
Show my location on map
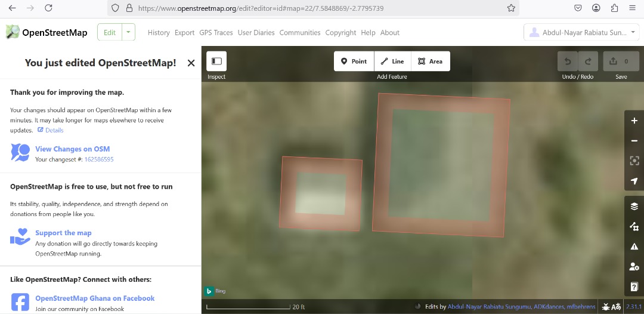[634, 181]
